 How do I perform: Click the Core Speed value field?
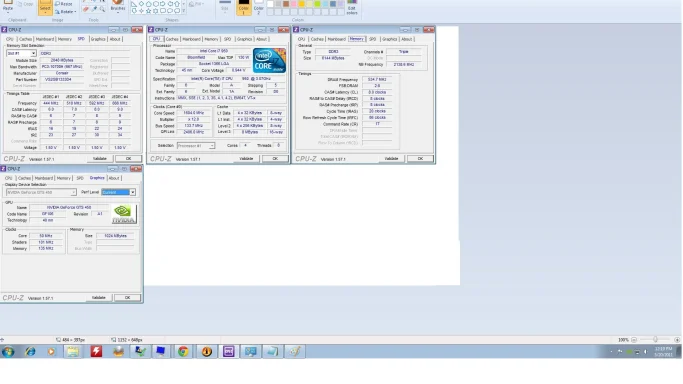click(x=193, y=113)
